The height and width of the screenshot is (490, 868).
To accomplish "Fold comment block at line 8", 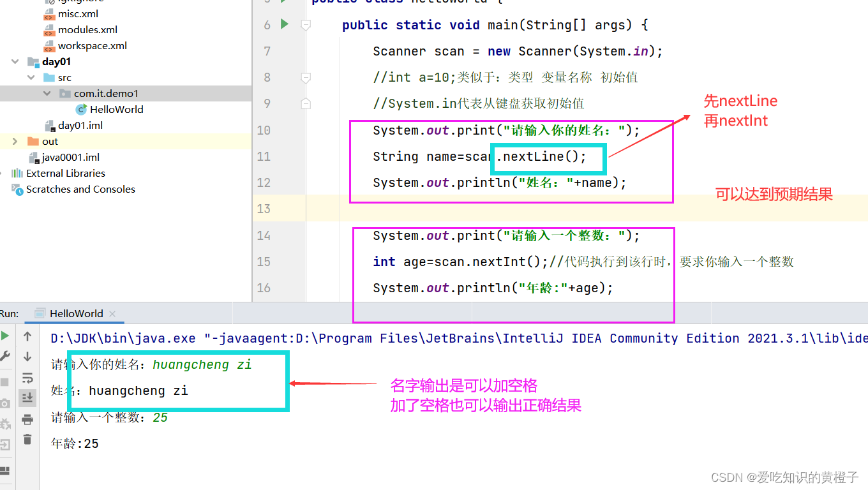I will 306,77.
